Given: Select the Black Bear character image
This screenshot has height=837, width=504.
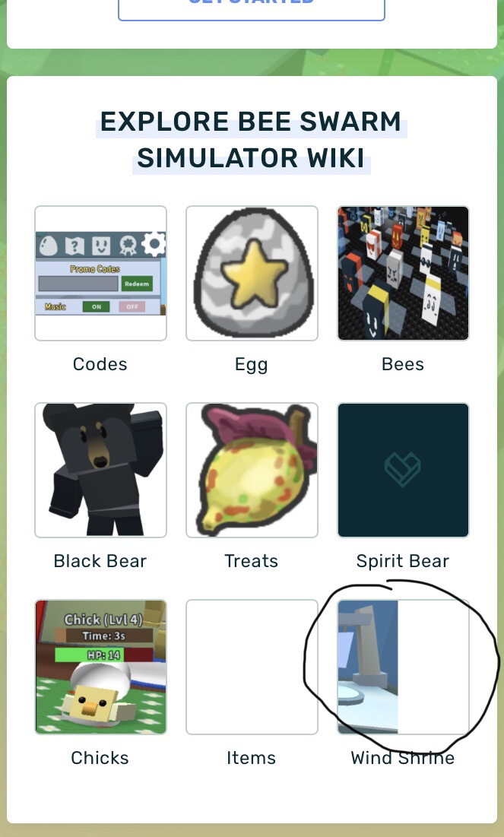Looking at the screenshot, I should pos(101,470).
